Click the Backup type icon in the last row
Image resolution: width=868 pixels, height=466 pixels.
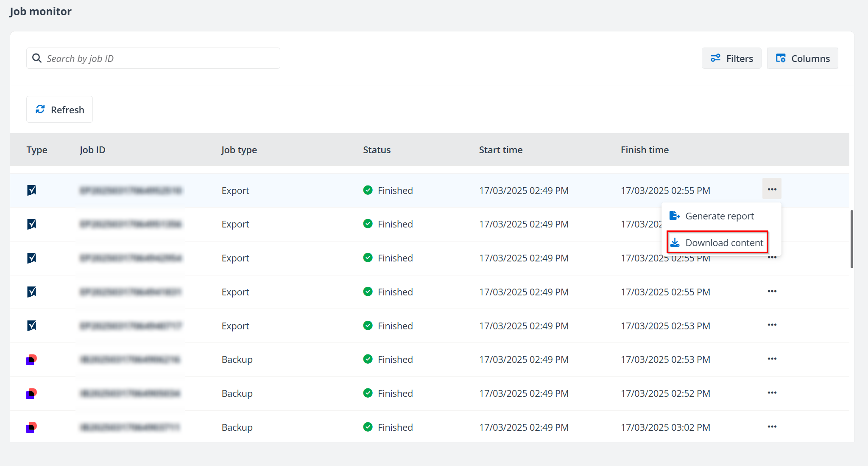coord(32,427)
